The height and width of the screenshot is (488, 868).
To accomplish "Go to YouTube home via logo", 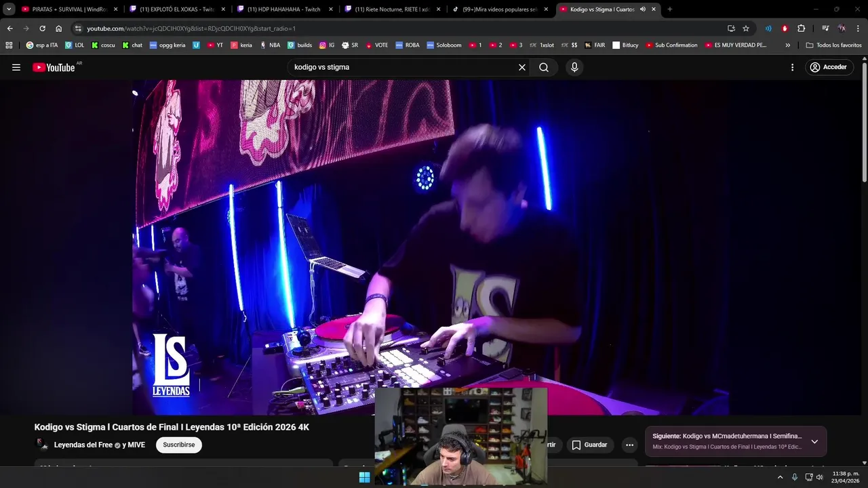I will [x=54, y=67].
